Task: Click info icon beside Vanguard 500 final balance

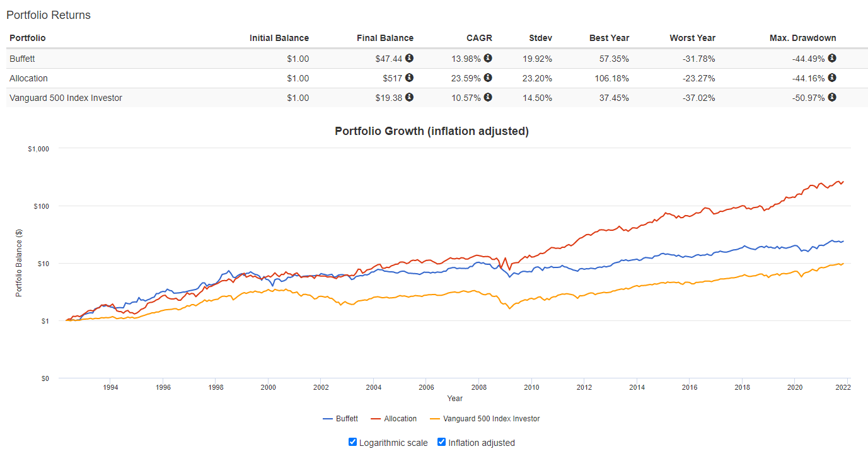Action: (x=409, y=97)
